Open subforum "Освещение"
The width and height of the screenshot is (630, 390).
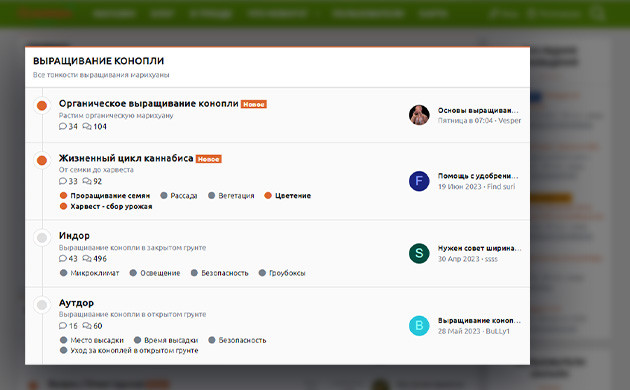[160, 273]
